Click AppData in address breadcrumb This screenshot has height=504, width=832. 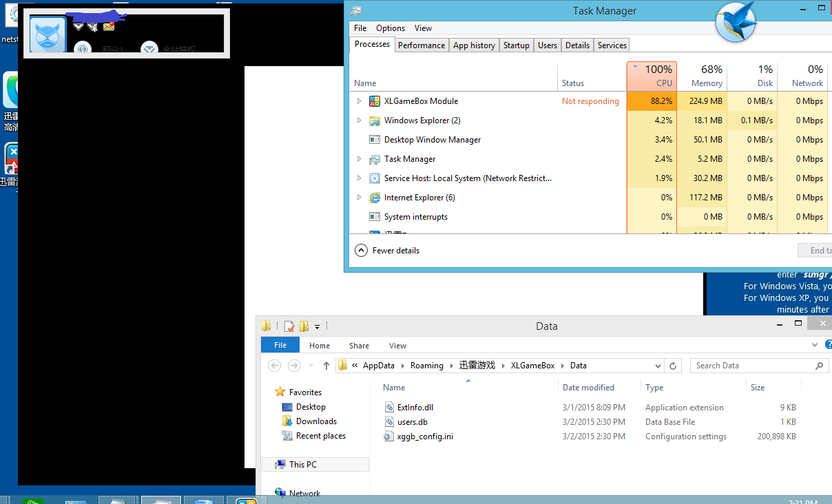coord(379,366)
